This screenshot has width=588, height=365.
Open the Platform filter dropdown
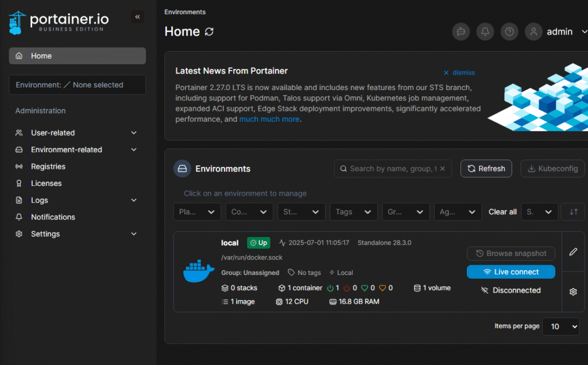198,212
